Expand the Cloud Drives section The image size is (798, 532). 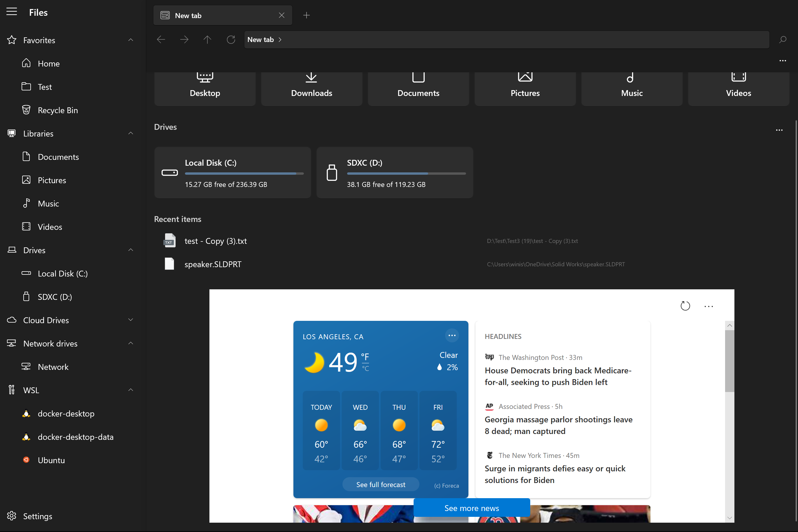131,320
